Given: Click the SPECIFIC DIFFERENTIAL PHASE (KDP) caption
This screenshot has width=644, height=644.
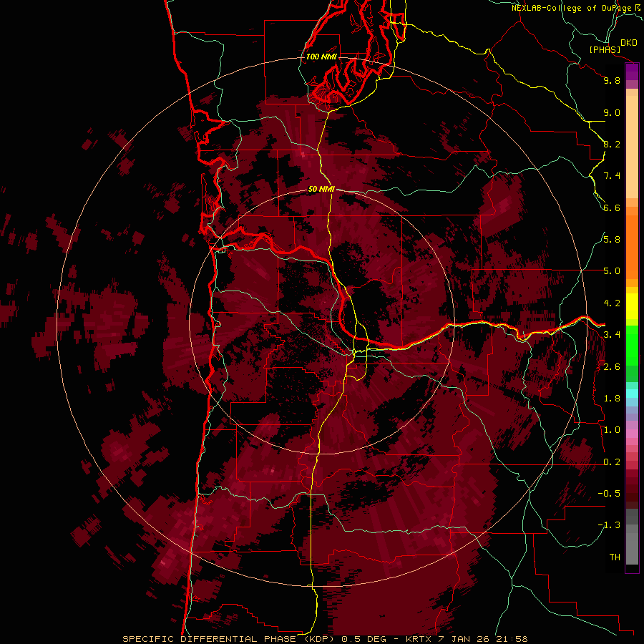Looking at the screenshot, I should click(230, 639).
